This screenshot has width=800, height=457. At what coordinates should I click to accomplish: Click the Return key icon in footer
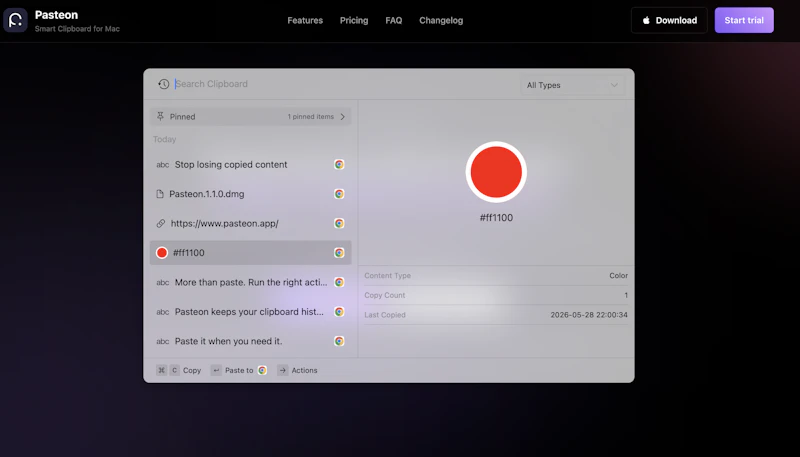(216, 370)
